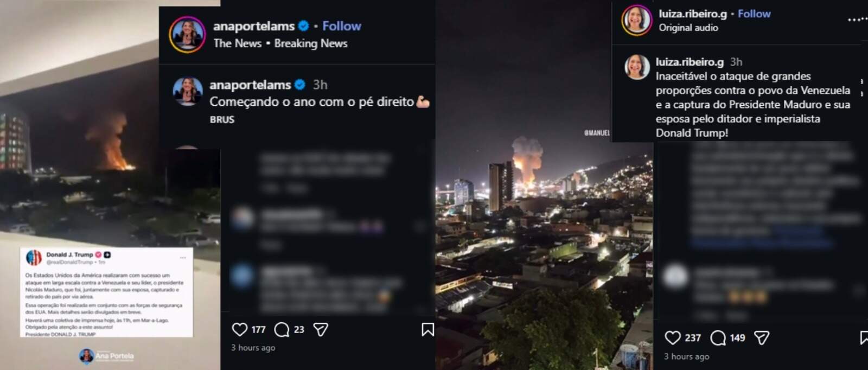
Task: Open "The News • Breaking News" audio link
Action: pyautogui.click(x=280, y=43)
